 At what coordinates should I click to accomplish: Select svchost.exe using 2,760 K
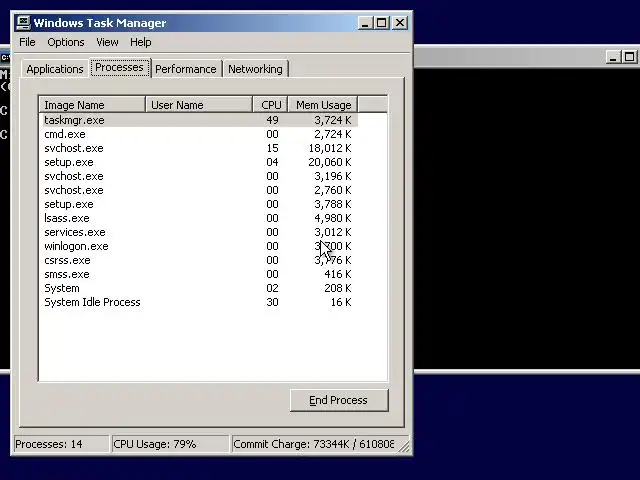tap(199, 190)
